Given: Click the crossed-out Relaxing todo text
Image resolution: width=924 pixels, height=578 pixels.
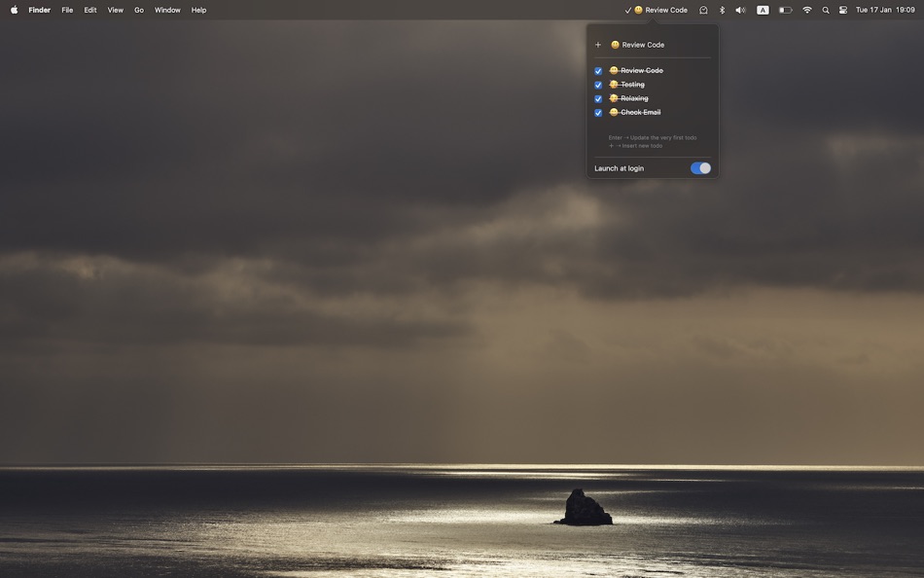Looking at the screenshot, I should click(628, 98).
